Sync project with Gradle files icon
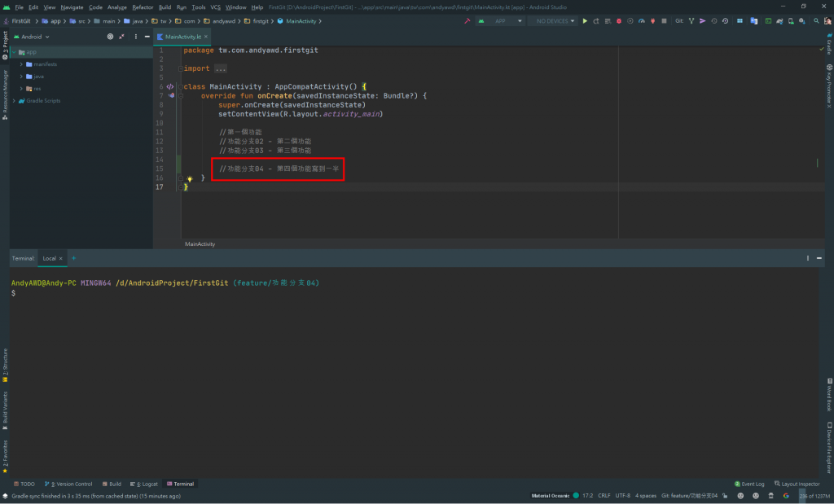The width and height of the screenshot is (834, 504). [x=779, y=21]
